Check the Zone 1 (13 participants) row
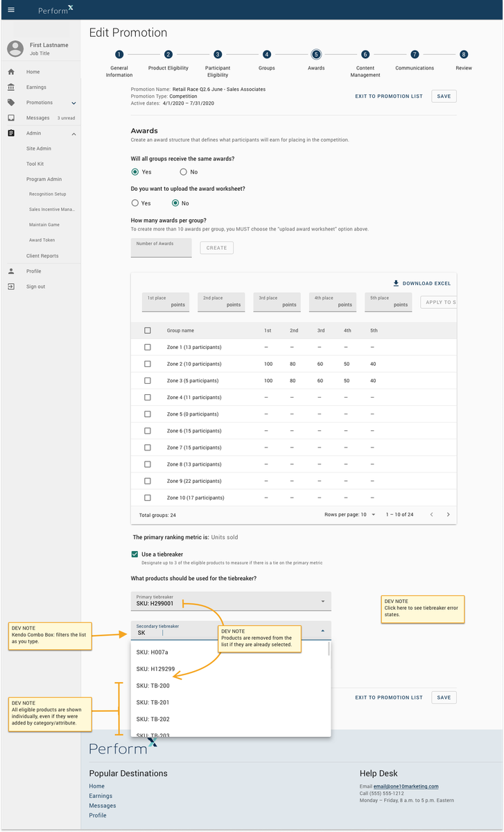Screen dimensions: 504x832 [x=148, y=347]
